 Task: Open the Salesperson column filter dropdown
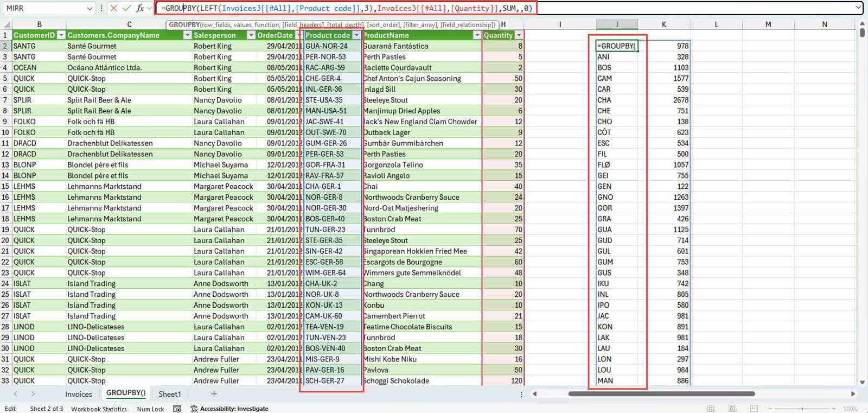(x=251, y=35)
